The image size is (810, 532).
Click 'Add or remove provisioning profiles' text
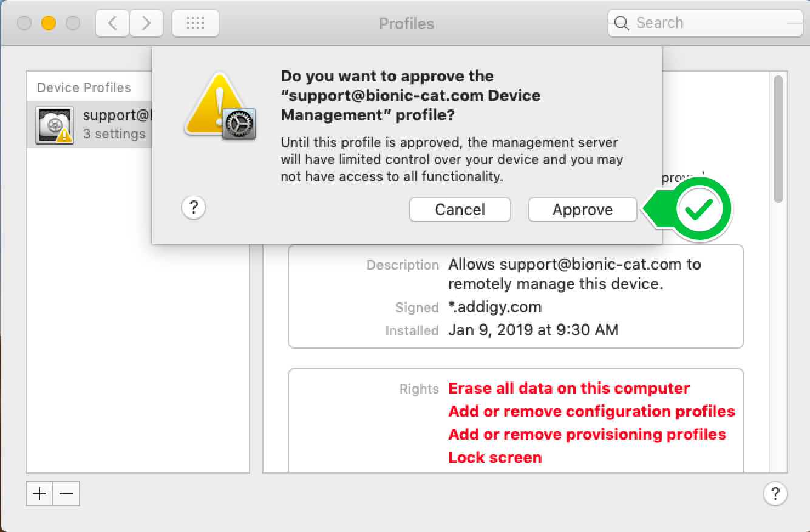[x=587, y=435]
